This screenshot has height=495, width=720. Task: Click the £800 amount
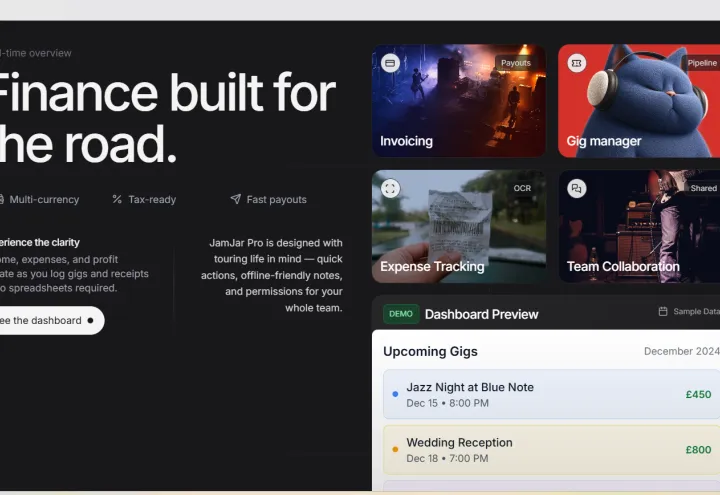click(x=698, y=450)
